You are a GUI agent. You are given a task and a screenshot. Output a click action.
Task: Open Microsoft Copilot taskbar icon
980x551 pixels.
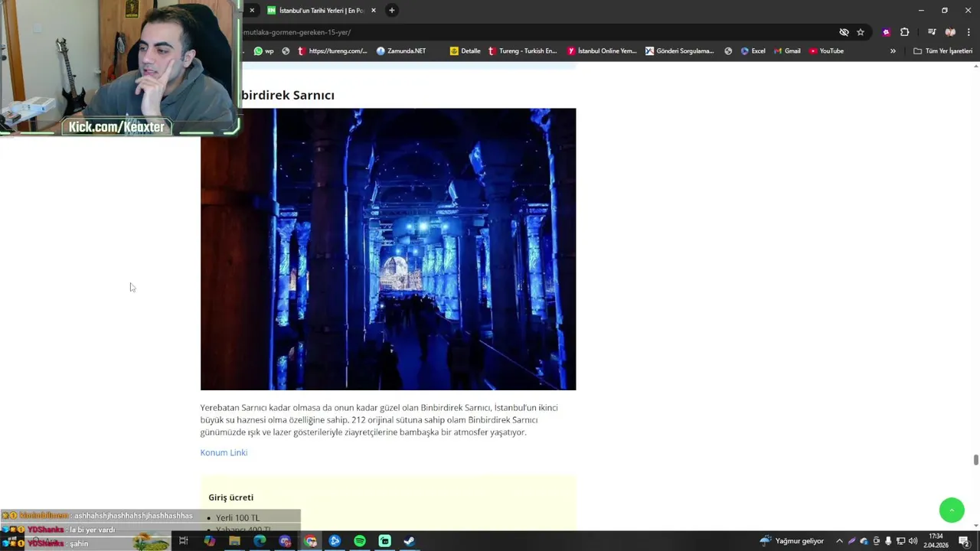(x=209, y=541)
